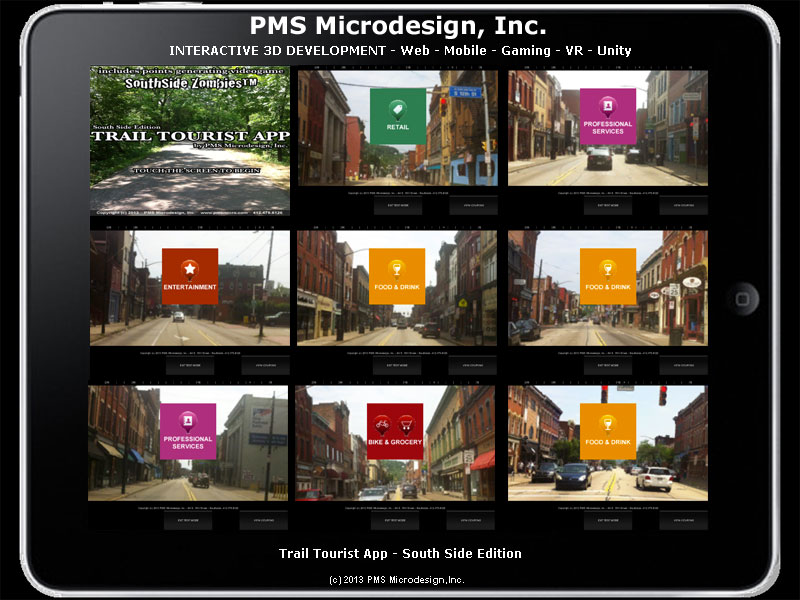Click the left dark button under Bike & Grocery screenshot

[395, 520]
